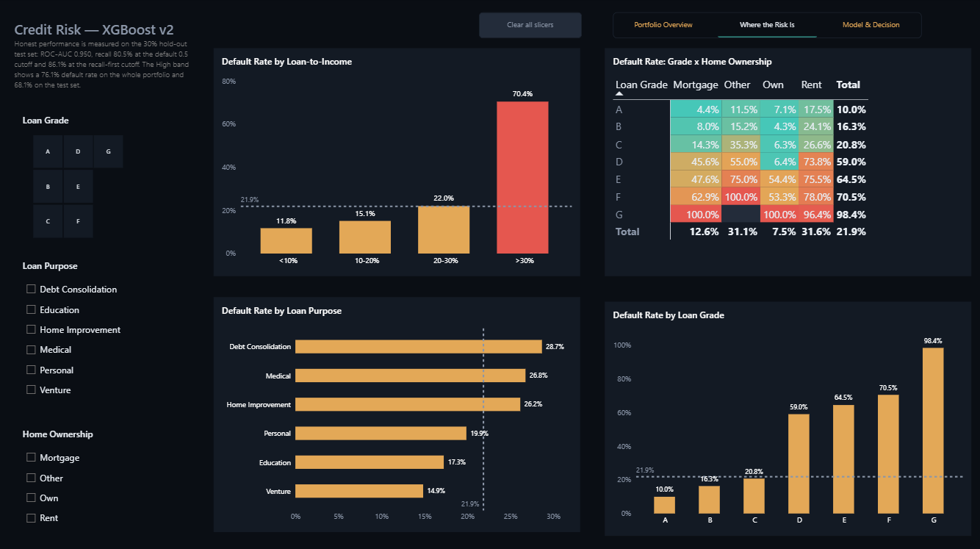Click the 100.0% cell for grade F Other
This screenshot has width=980, height=549.
[741, 197]
